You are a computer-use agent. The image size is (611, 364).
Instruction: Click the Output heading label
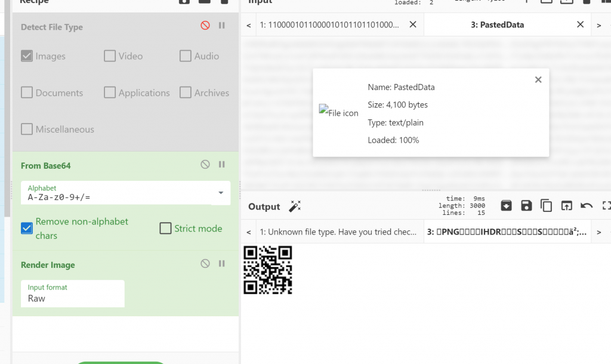pyautogui.click(x=264, y=206)
